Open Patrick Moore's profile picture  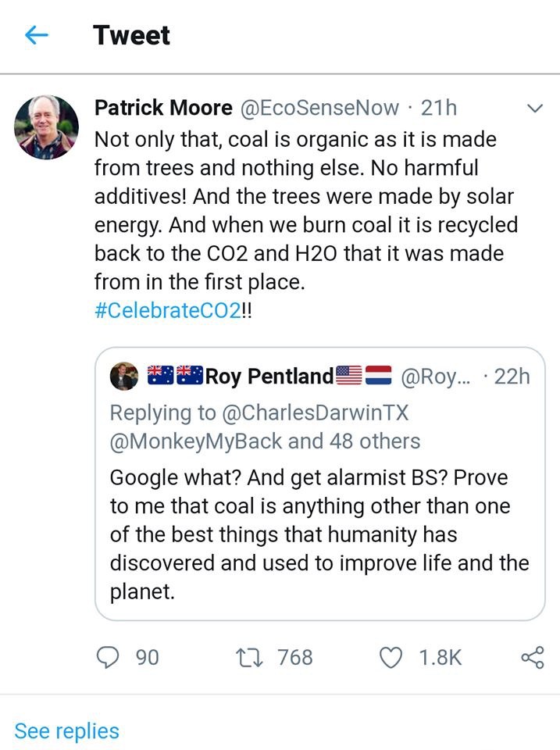(47, 127)
